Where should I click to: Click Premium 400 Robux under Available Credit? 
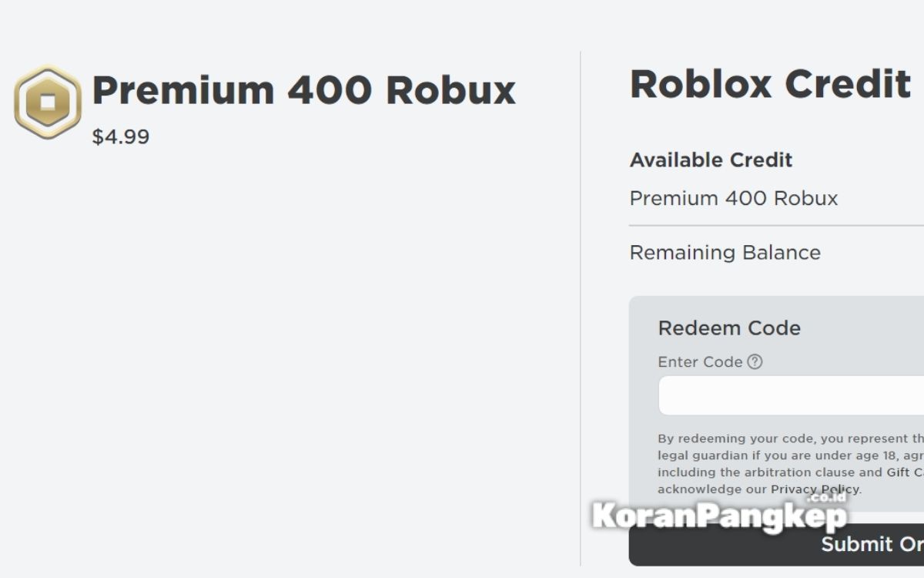(x=733, y=198)
